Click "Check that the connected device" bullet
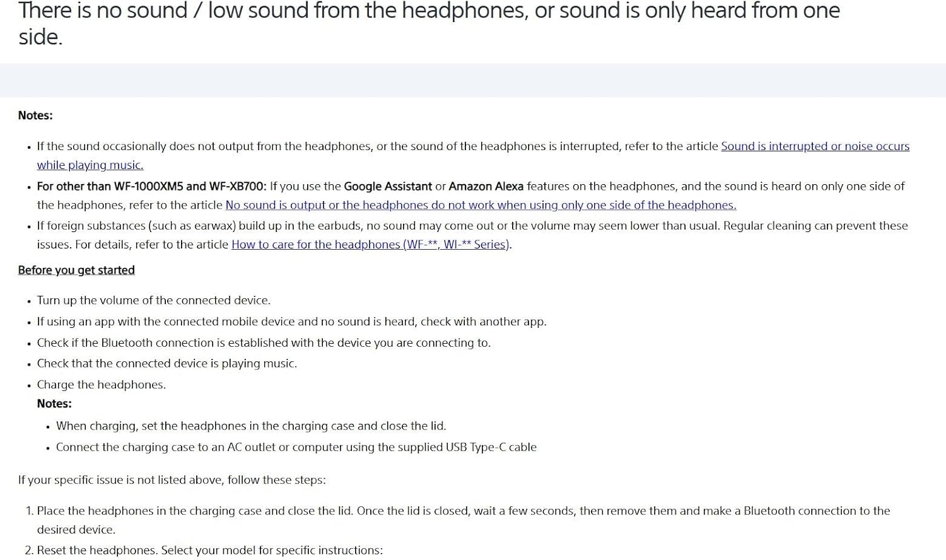The image size is (946, 560). [166, 363]
